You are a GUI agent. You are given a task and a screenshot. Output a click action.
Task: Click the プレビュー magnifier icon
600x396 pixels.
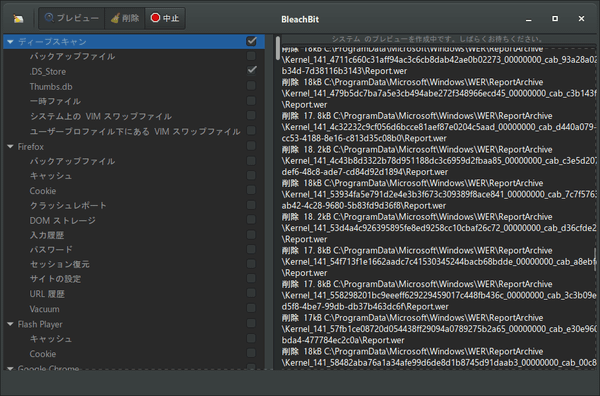click(49, 18)
